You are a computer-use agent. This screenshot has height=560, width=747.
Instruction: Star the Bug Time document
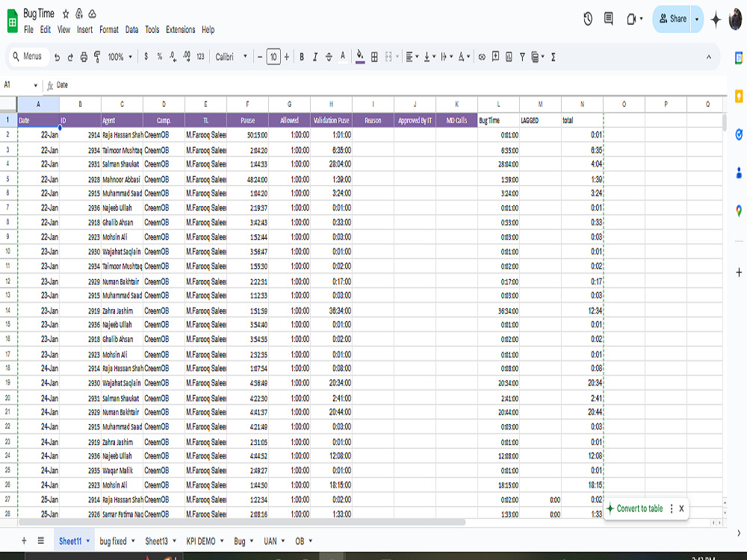[66, 13]
